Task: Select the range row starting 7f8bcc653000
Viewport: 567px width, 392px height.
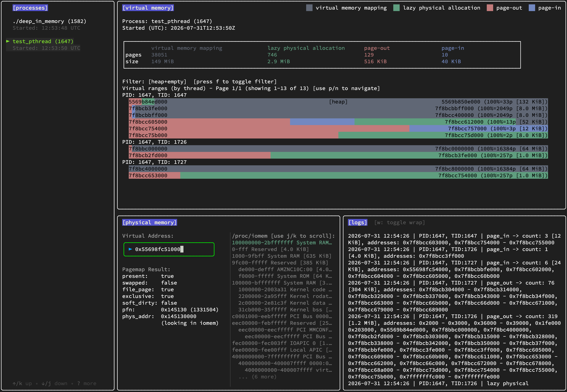Action: coord(338,175)
